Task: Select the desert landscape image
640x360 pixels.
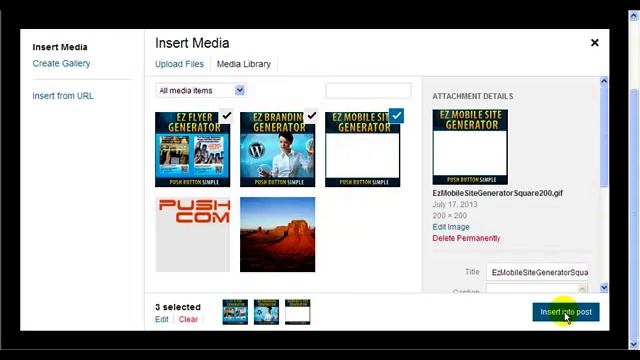Action: (x=278, y=234)
